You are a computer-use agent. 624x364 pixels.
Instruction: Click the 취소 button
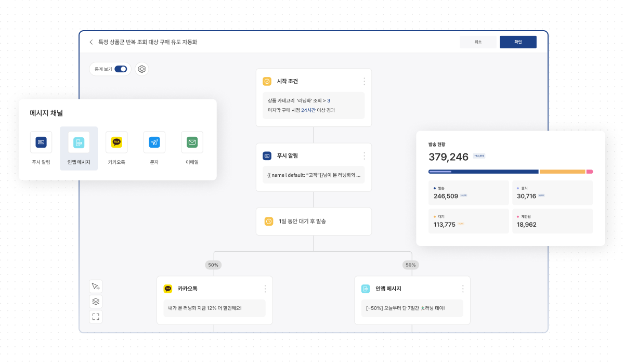click(478, 42)
